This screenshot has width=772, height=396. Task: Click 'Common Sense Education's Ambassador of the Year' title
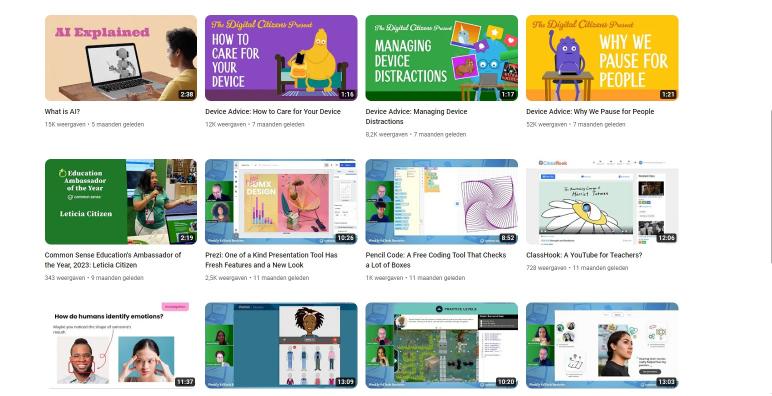pos(113,260)
